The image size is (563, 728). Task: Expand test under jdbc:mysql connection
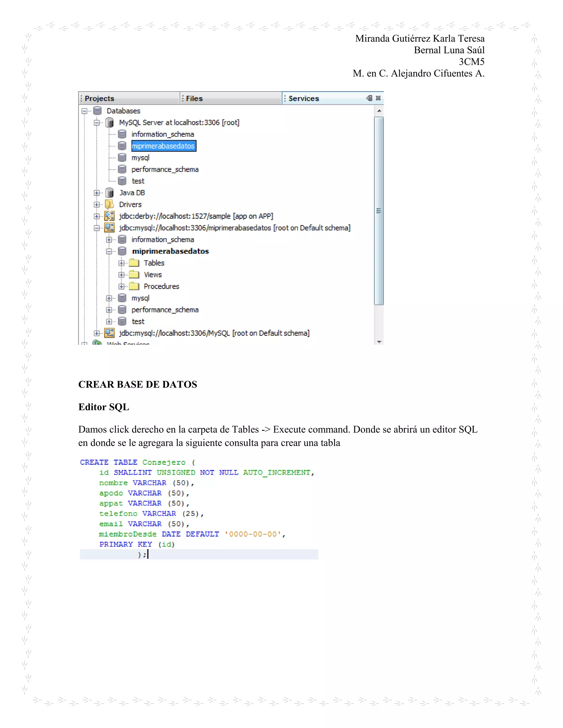(109, 321)
